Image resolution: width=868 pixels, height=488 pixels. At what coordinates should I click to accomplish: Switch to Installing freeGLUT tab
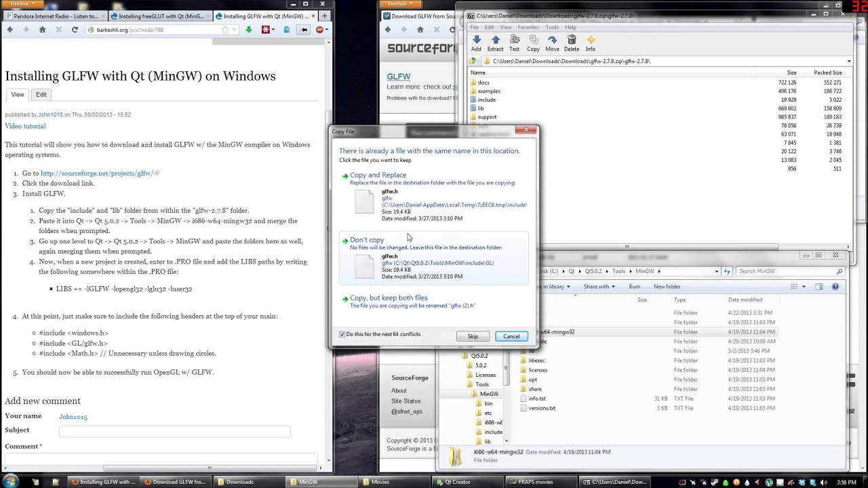[x=161, y=16]
